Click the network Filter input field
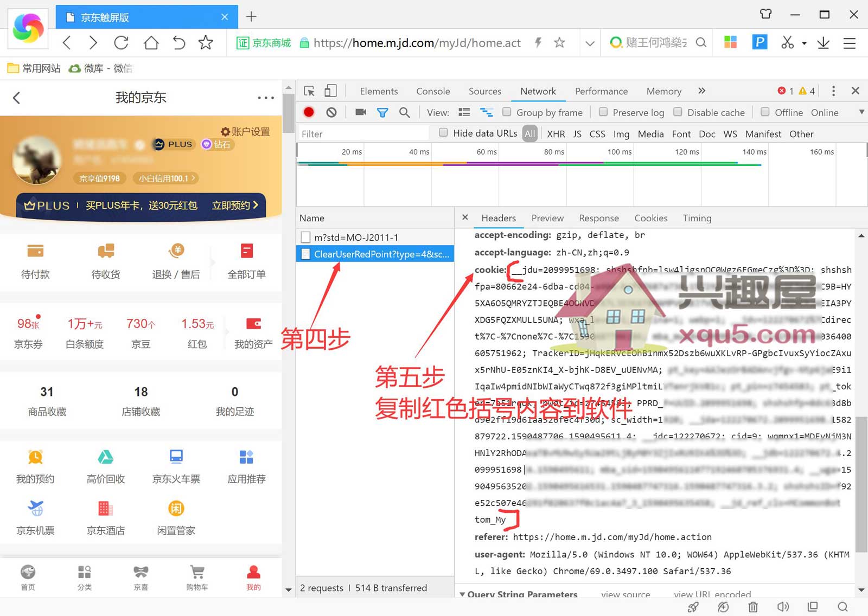Screen dimensions: 868x616 pyautogui.click(x=363, y=133)
